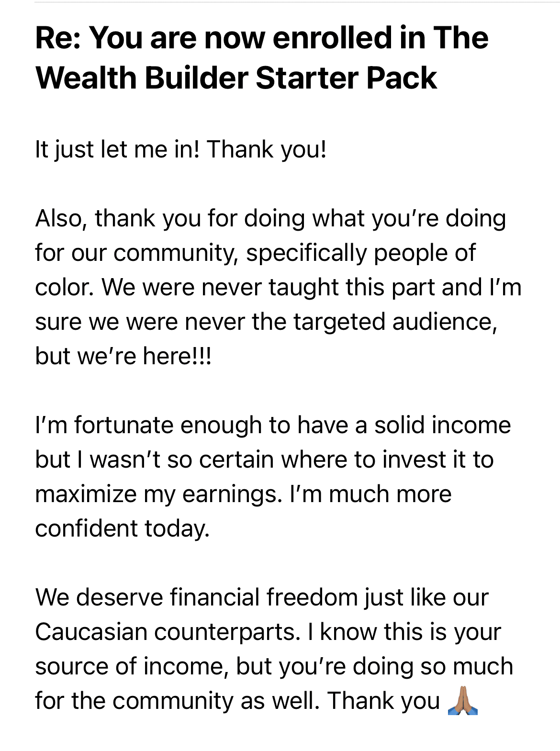Click final 'Thank you' before emoji
The width and height of the screenshot is (560, 751).
[384, 701]
